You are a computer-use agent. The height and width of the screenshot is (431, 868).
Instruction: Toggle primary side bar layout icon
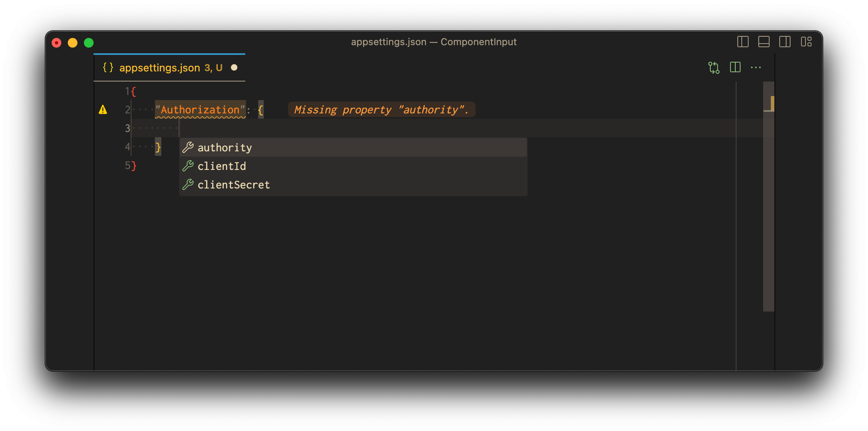[x=743, y=42]
